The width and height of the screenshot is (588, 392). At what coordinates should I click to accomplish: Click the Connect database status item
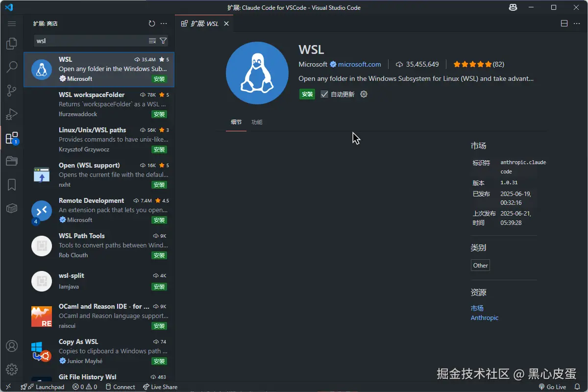pyautogui.click(x=120, y=387)
